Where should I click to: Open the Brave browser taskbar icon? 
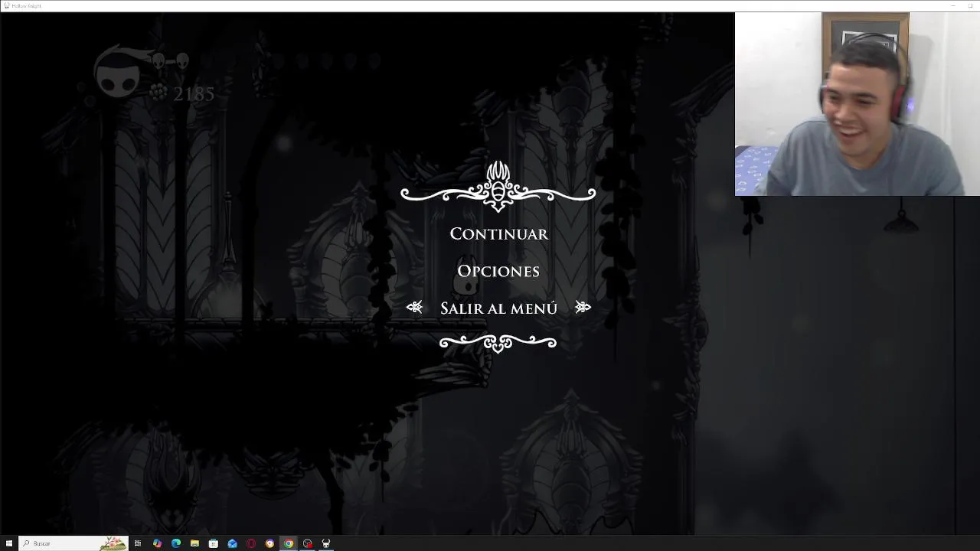[x=269, y=543]
